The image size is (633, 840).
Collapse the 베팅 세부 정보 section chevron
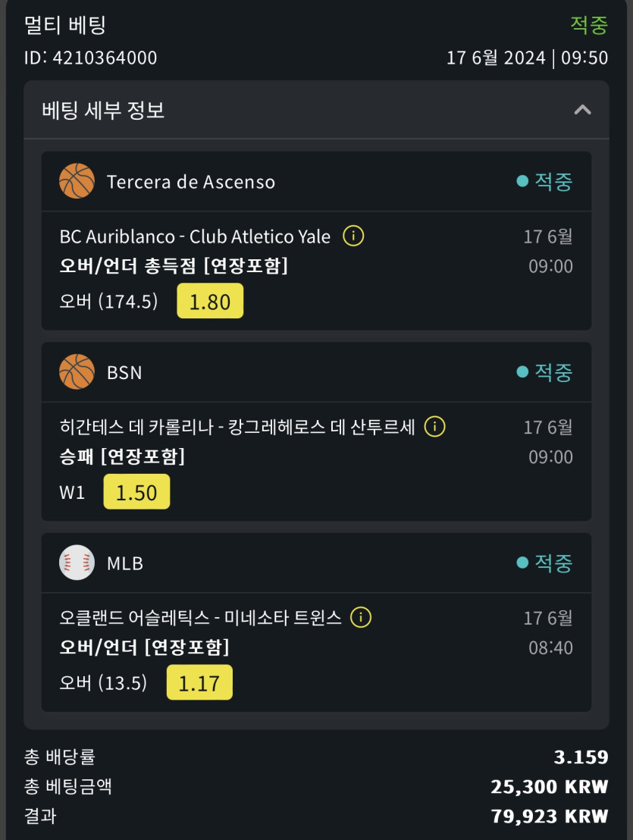[x=581, y=110]
